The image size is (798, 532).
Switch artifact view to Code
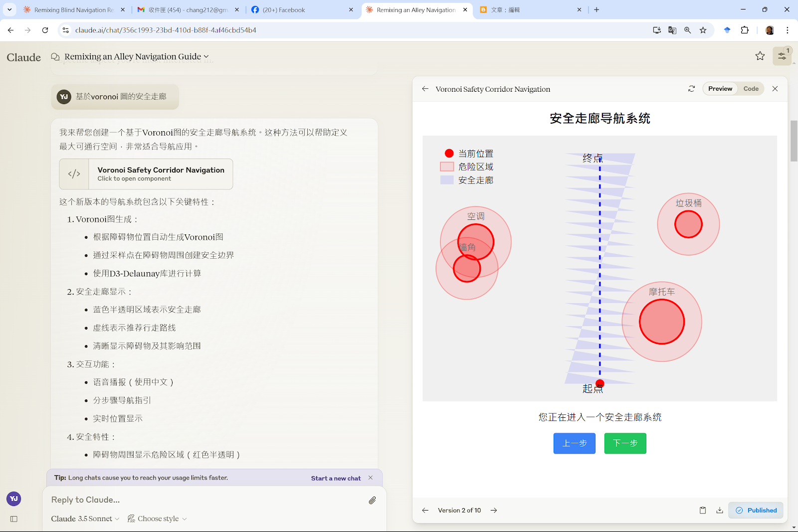click(x=751, y=89)
